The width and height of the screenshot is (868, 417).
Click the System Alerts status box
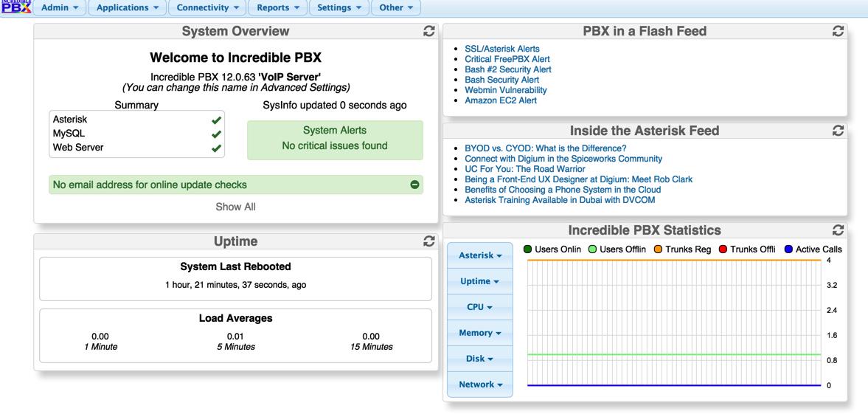tap(335, 140)
